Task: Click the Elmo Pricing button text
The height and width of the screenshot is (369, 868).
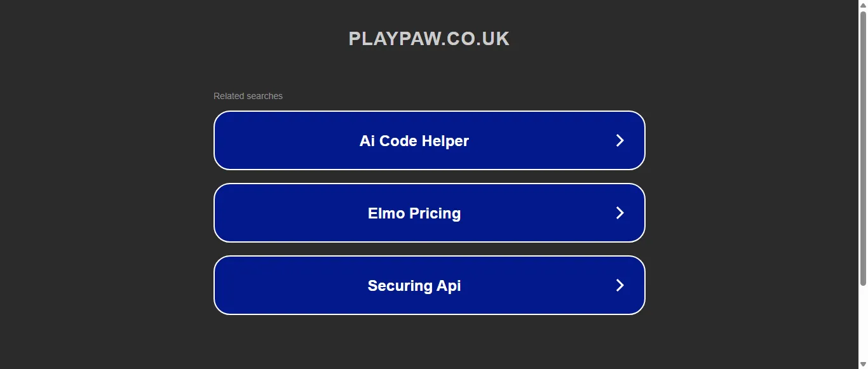Action: pos(414,213)
